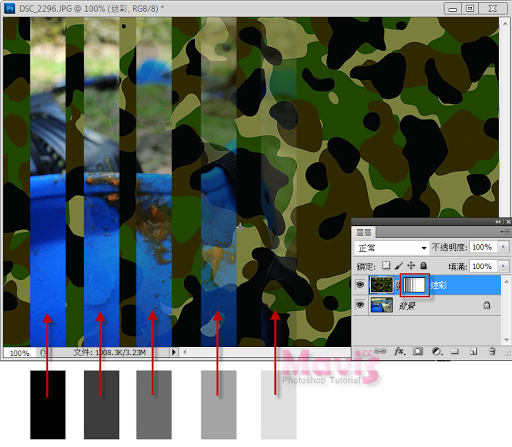Create a new layer group folder
This screenshot has height=447, width=512.
(x=455, y=351)
